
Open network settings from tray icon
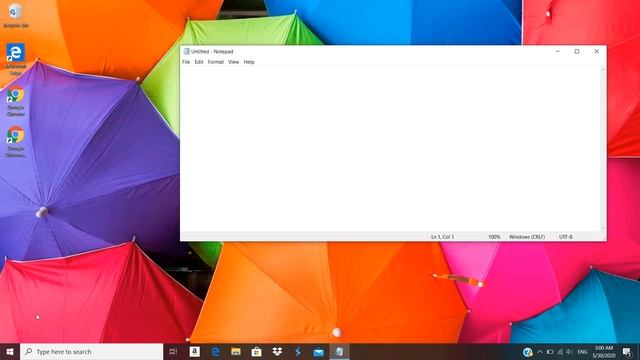coord(560,352)
